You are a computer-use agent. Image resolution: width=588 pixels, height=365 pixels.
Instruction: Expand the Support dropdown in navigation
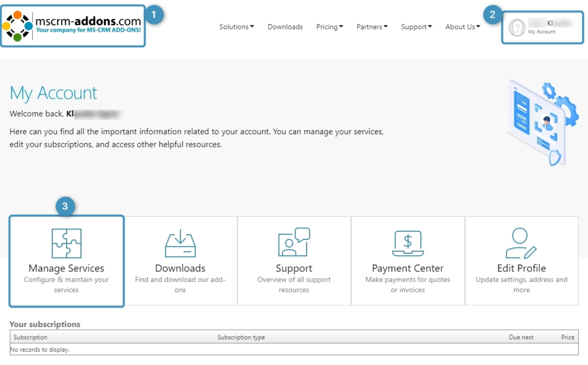click(x=417, y=26)
